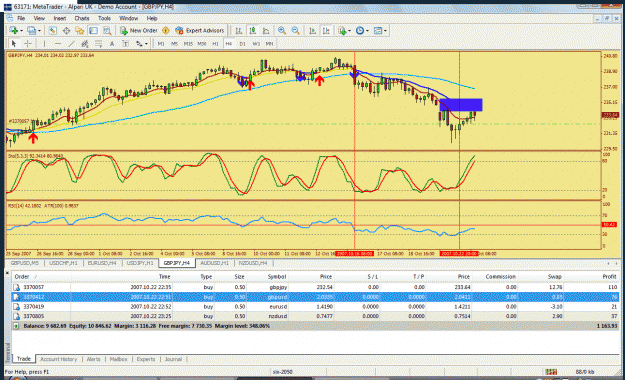Open the Periods clock icon
625x380 pixels.
(x=360, y=30)
